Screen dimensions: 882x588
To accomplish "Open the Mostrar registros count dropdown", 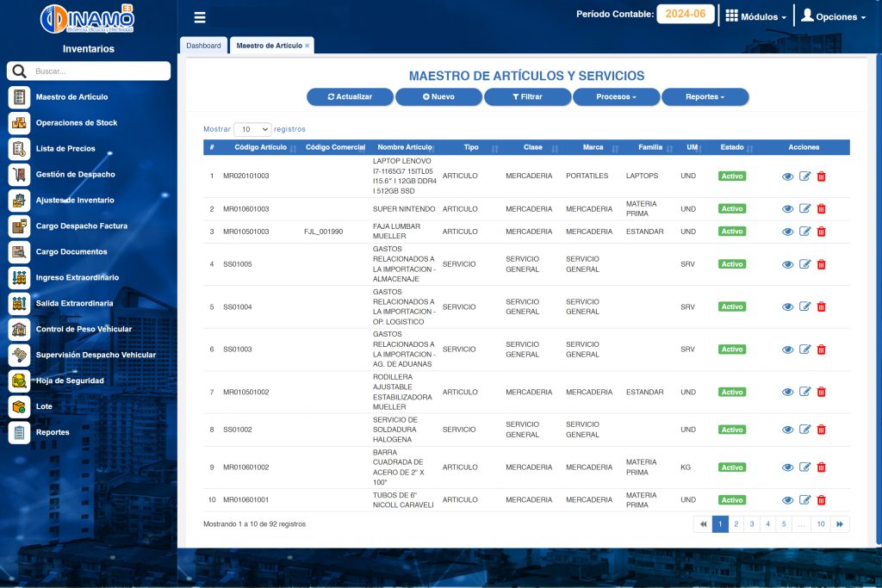I will tap(252, 129).
